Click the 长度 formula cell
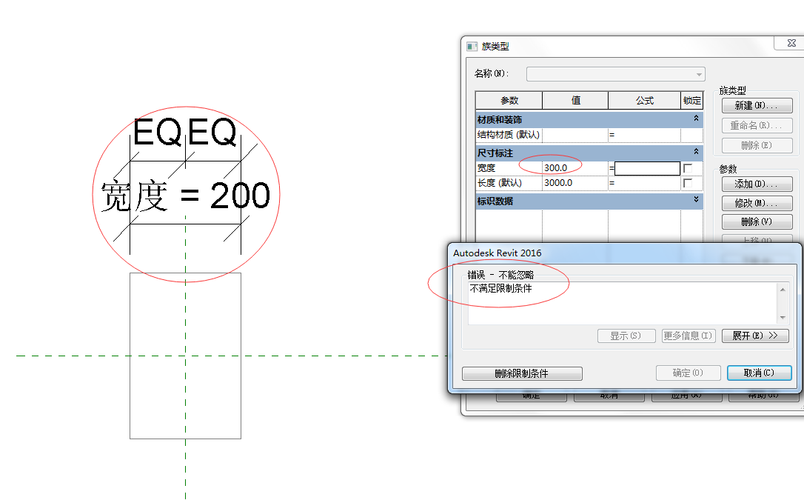 [x=644, y=183]
